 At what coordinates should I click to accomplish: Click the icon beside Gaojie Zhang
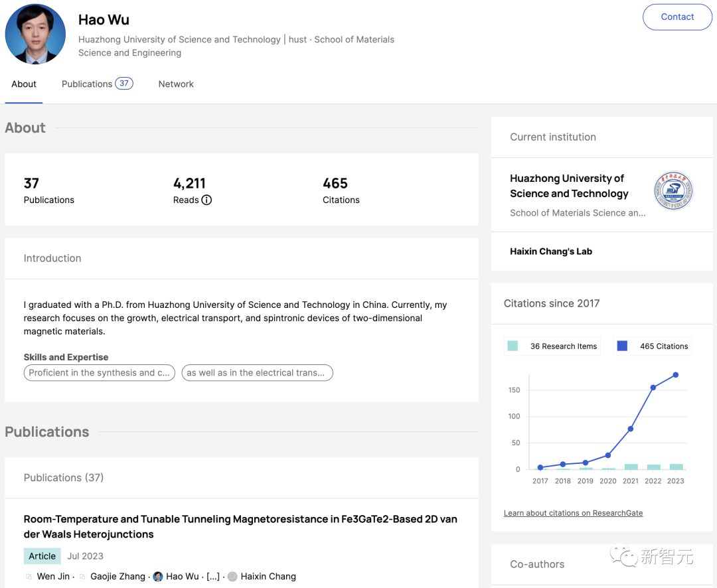(82, 576)
